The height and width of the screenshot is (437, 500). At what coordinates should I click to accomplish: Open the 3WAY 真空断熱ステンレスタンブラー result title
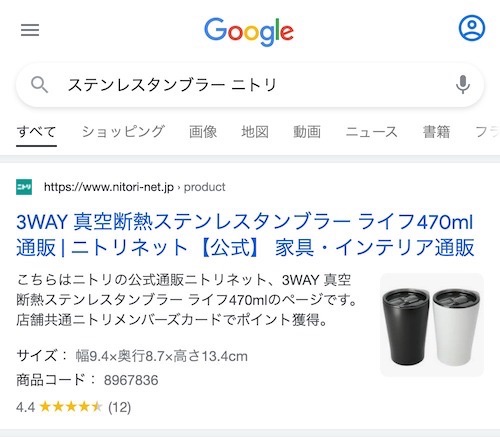point(245,235)
